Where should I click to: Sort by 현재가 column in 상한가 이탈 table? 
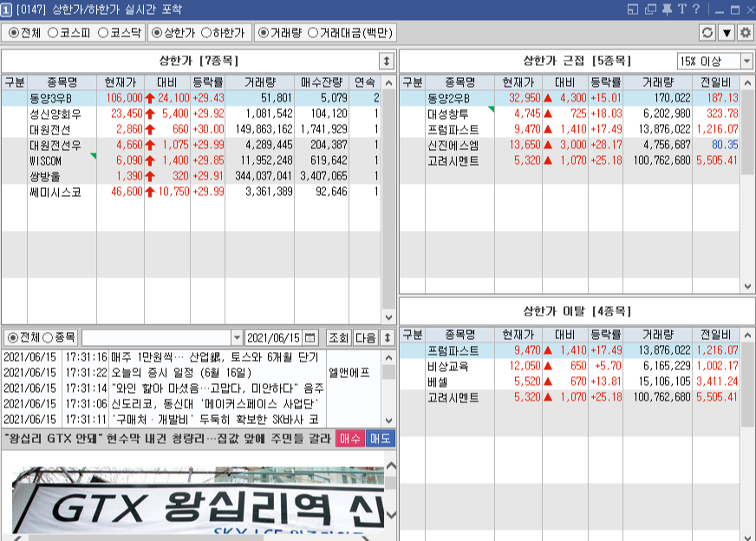tap(518, 335)
